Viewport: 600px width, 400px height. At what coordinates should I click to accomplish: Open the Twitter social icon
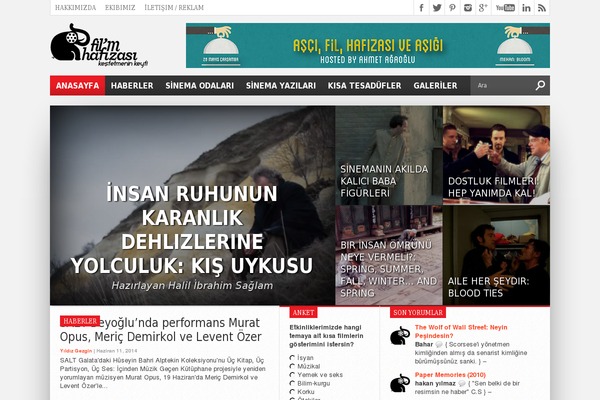[437, 8]
